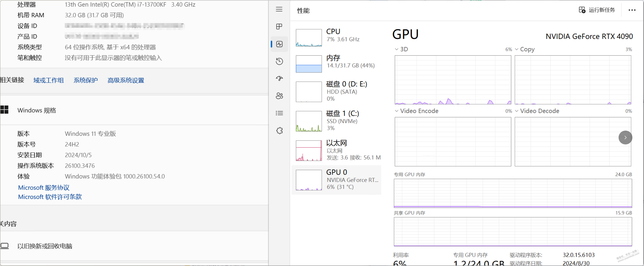The height and width of the screenshot is (266, 644).
Task: Open the Microsoft services agreement link
Action: pos(44,188)
